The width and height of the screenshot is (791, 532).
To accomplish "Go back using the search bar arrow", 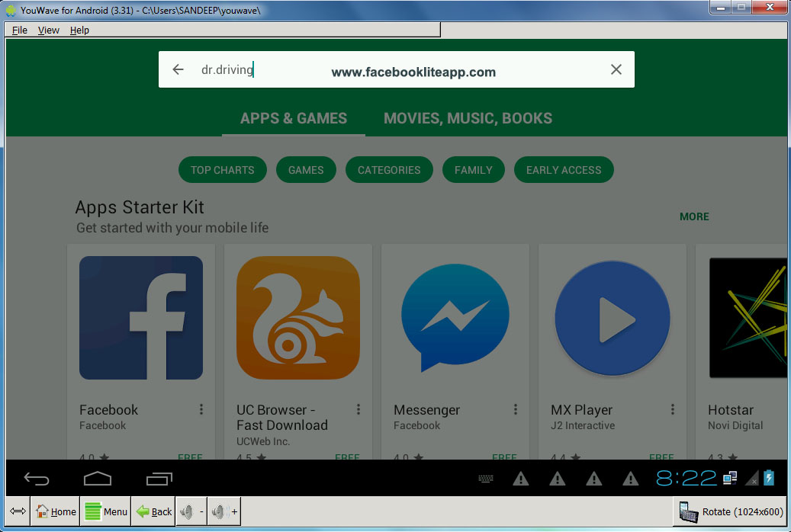I will tap(178, 69).
